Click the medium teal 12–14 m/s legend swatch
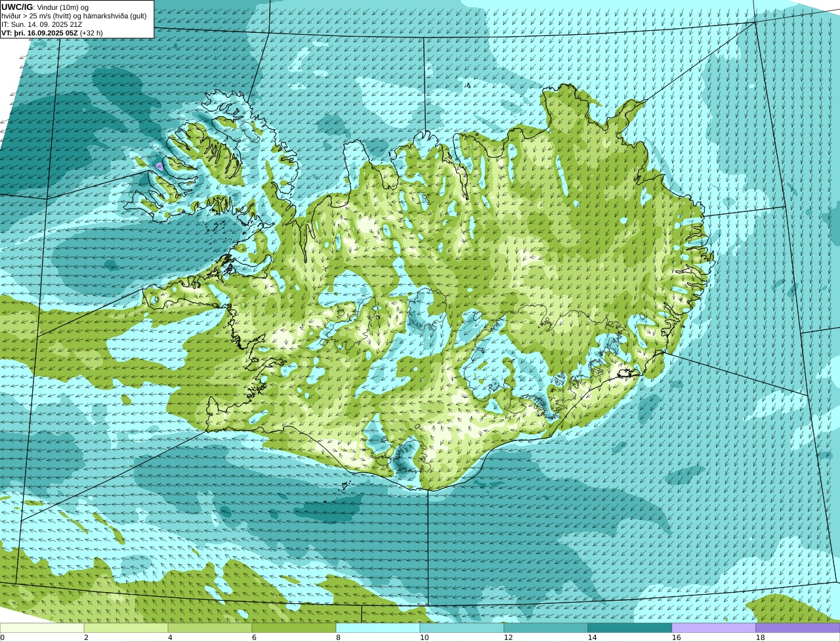 coord(546,628)
